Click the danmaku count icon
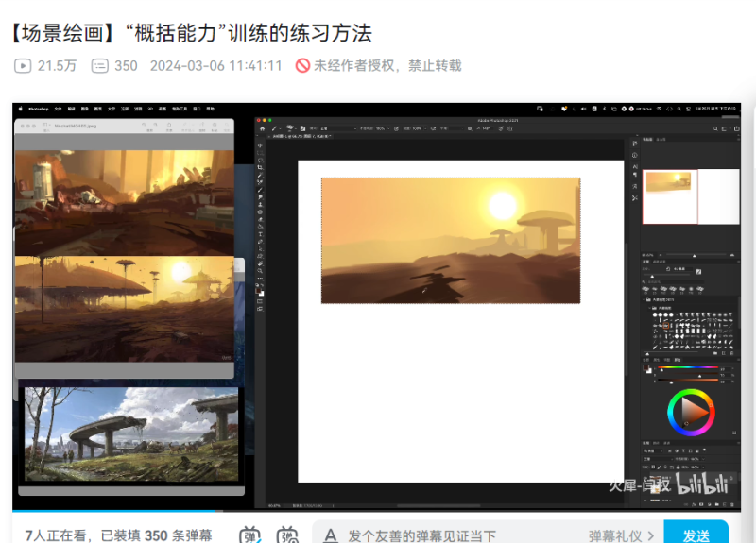 99,65
